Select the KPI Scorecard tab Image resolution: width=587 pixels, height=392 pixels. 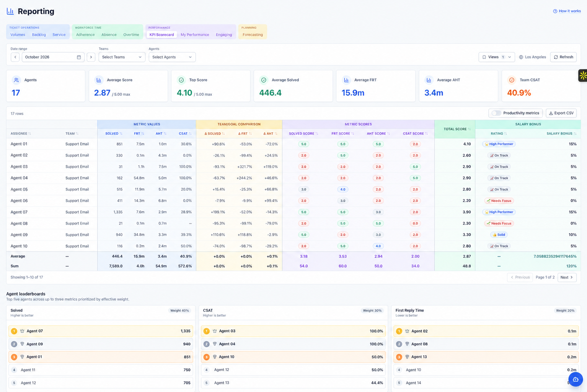tap(161, 35)
